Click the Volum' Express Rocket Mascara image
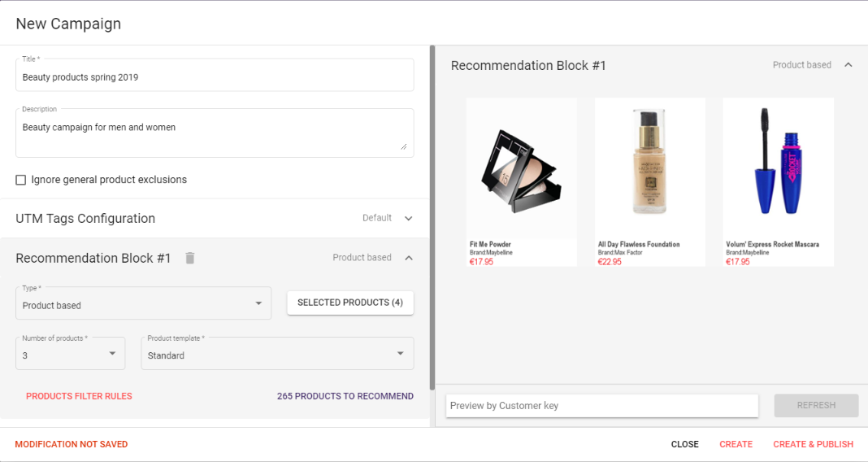 click(x=779, y=168)
